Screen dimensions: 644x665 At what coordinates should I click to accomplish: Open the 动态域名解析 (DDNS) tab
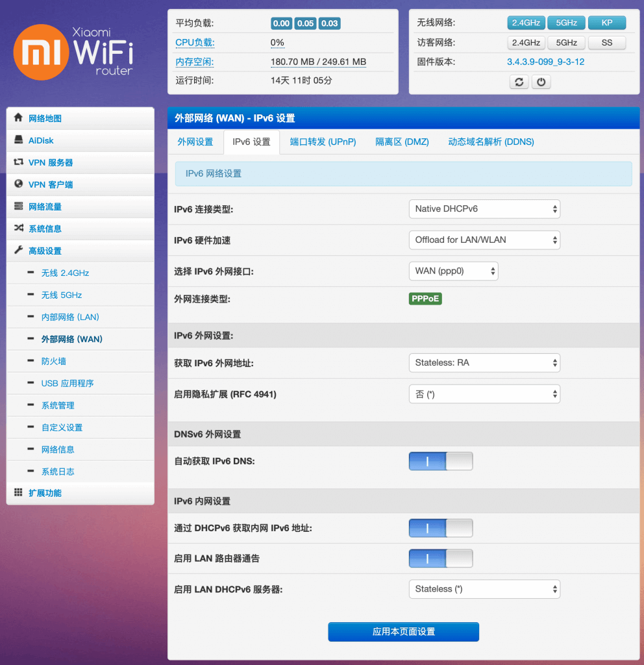click(491, 142)
